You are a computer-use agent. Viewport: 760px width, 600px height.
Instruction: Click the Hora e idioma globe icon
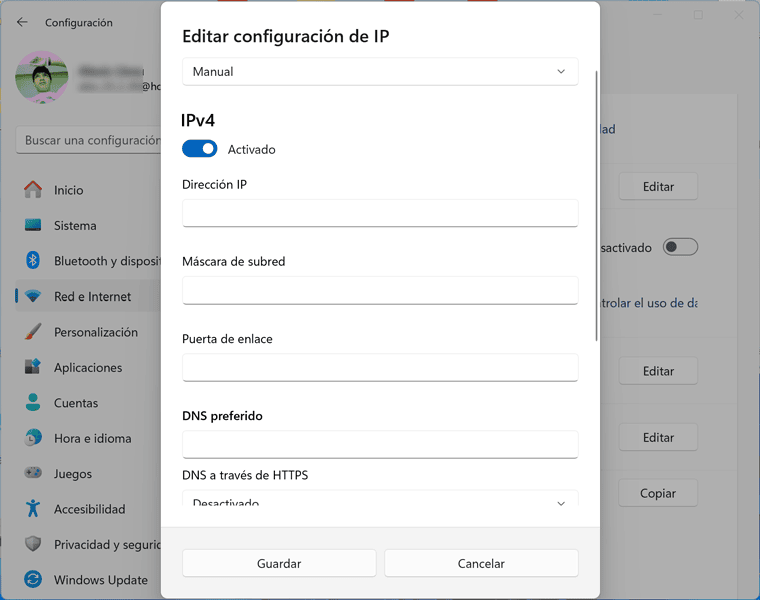click(x=33, y=438)
